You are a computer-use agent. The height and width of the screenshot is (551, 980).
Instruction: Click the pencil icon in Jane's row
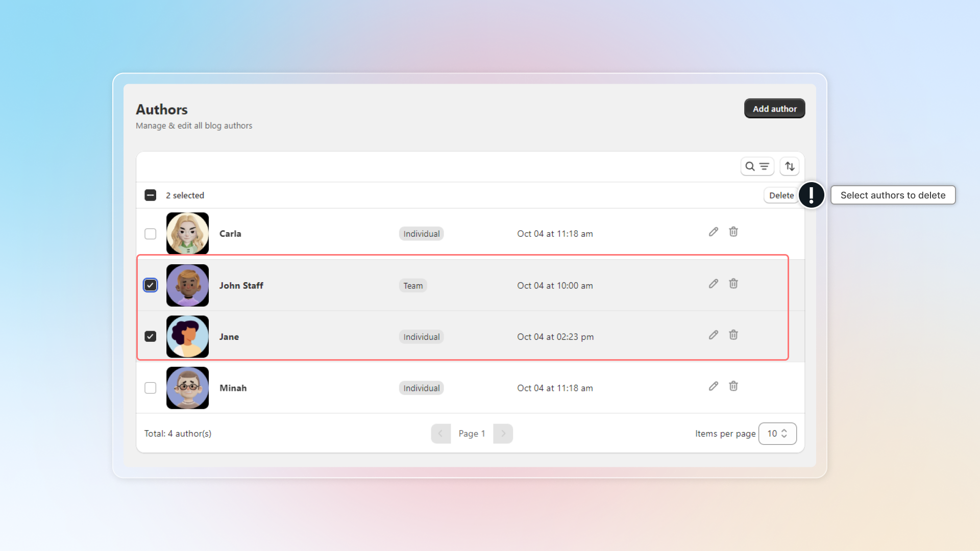tap(713, 335)
